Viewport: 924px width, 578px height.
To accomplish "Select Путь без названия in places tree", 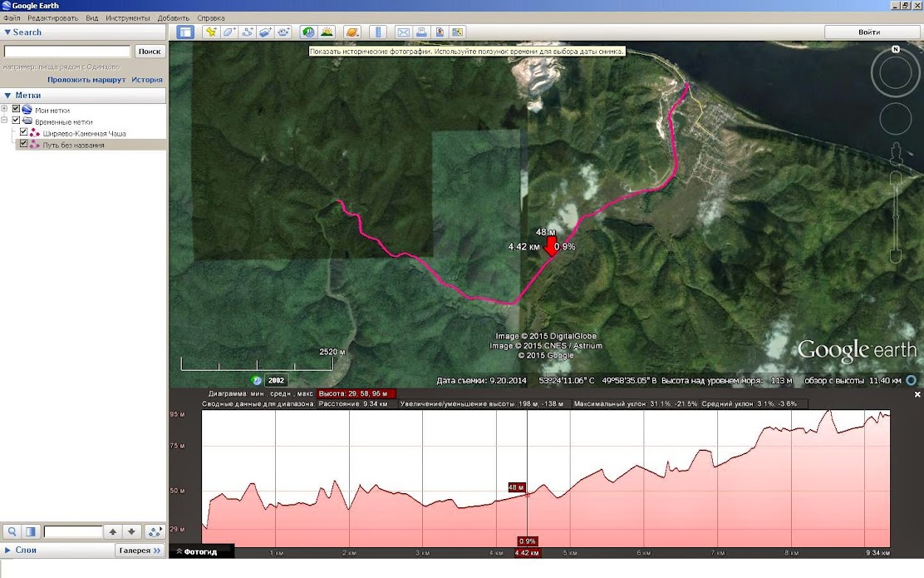I will [74, 145].
